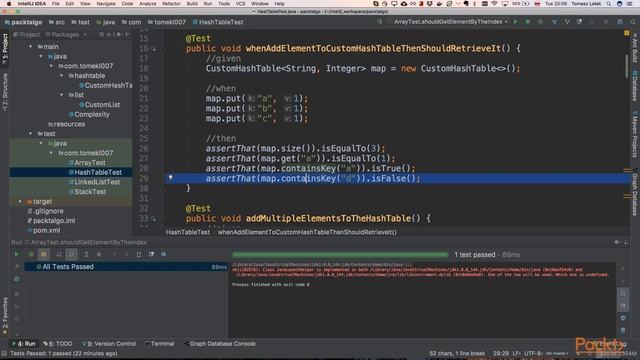
Task: Open the Apple menu
Action: click(9, 4)
